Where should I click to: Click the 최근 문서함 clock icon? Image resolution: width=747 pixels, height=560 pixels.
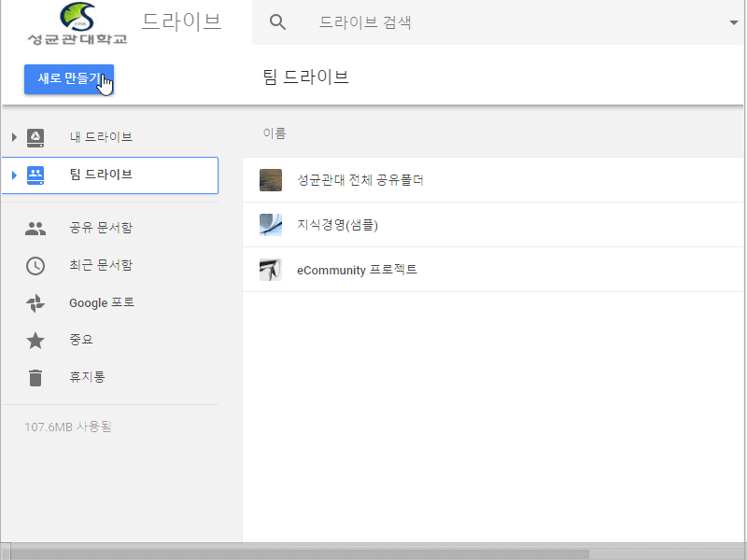tap(35, 266)
